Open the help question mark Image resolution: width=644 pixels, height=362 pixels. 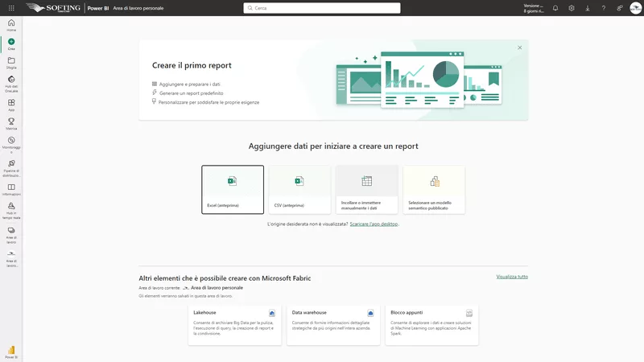(603, 8)
